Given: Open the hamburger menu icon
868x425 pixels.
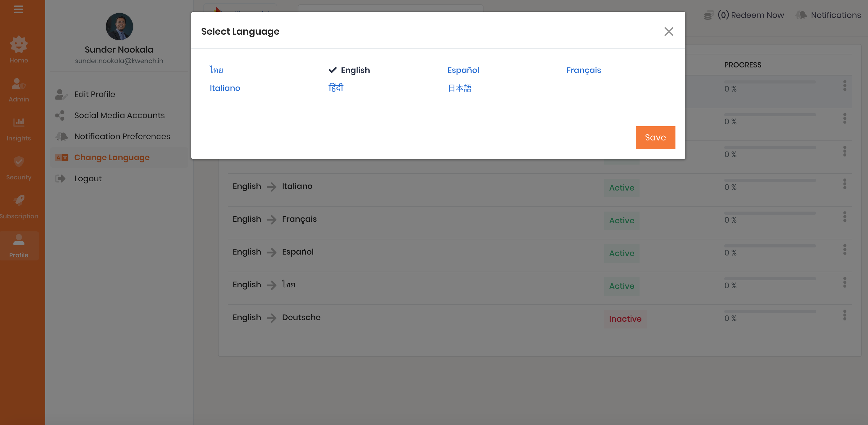Looking at the screenshot, I should (19, 9).
